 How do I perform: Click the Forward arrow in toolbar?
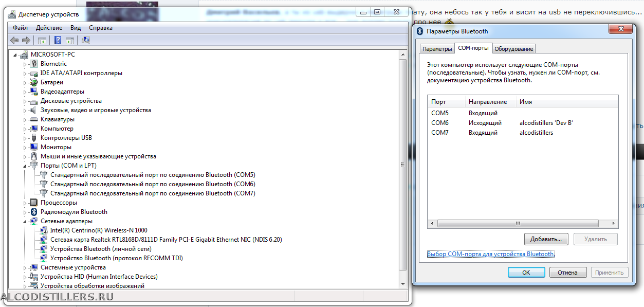(26, 40)
